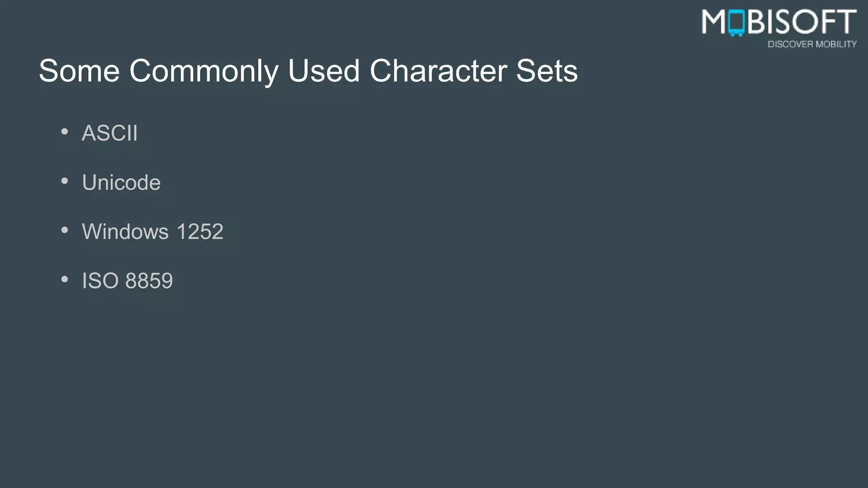This screenshot has height=488, width=868.
Task: Click the word Sets in the title
Action: (x=547, y=71)
